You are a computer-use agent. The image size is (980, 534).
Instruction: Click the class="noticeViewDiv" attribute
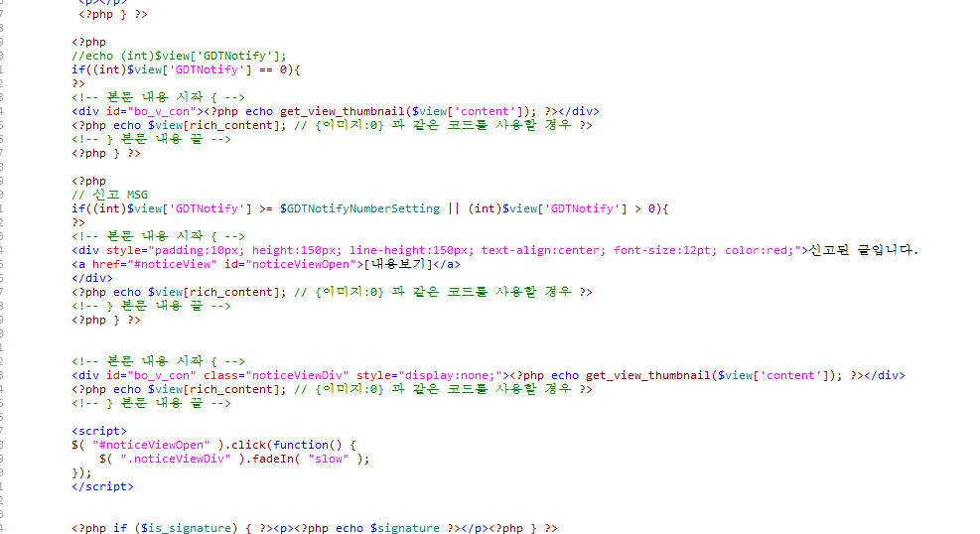[276, 375]
